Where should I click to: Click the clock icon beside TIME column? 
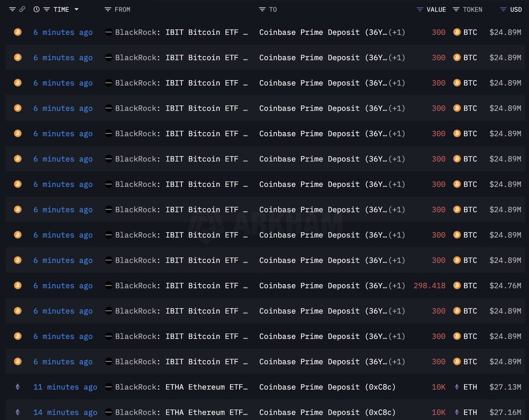(37, 9)
